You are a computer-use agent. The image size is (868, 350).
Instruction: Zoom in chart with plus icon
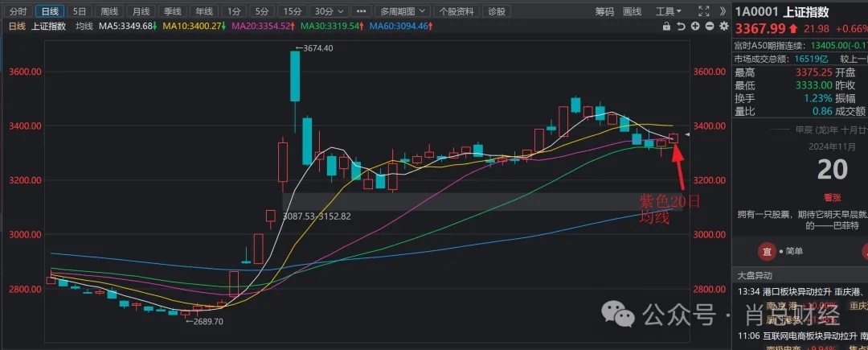pos(694,26)
